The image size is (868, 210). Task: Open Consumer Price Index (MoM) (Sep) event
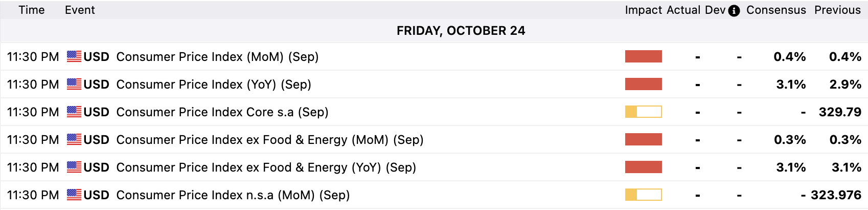(217, 57)
